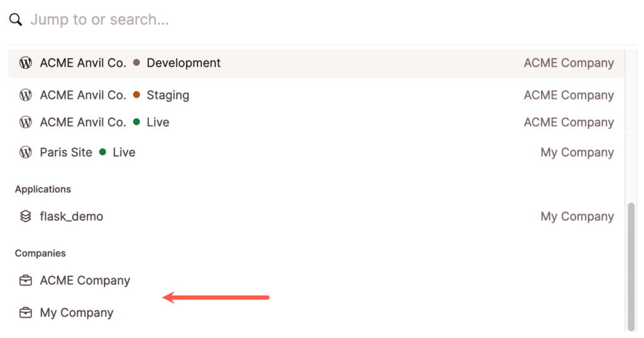Image resolution: width=644 pixels, height=338 pixels.
Task: Click WordPress icon beside ACME Anvil Co. Development
Action: point(26,63)
